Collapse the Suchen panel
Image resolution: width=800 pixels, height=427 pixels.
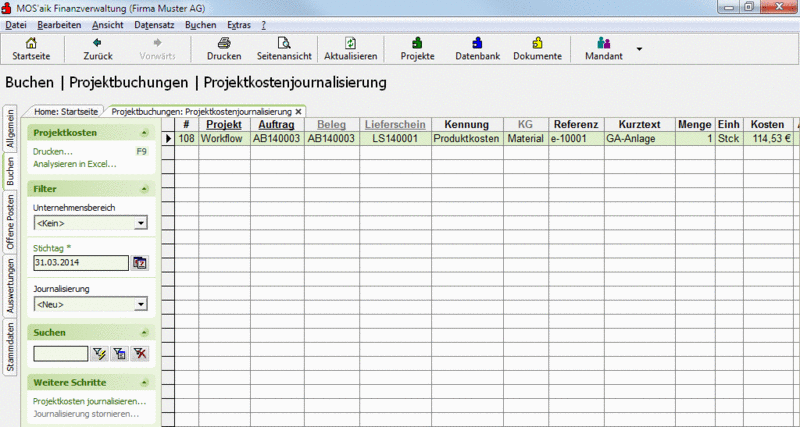tap(144, 333)
